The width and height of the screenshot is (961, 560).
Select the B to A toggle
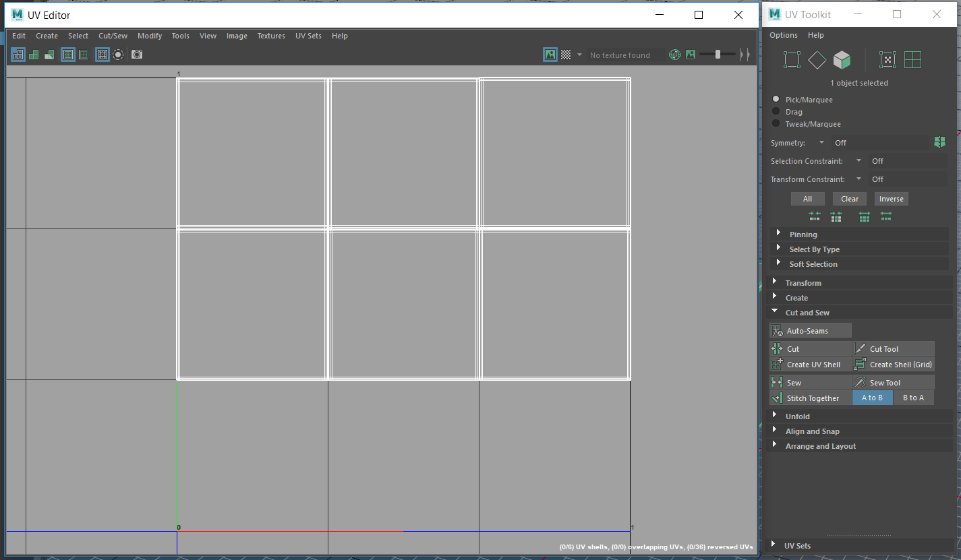click(x=913, y=398)
